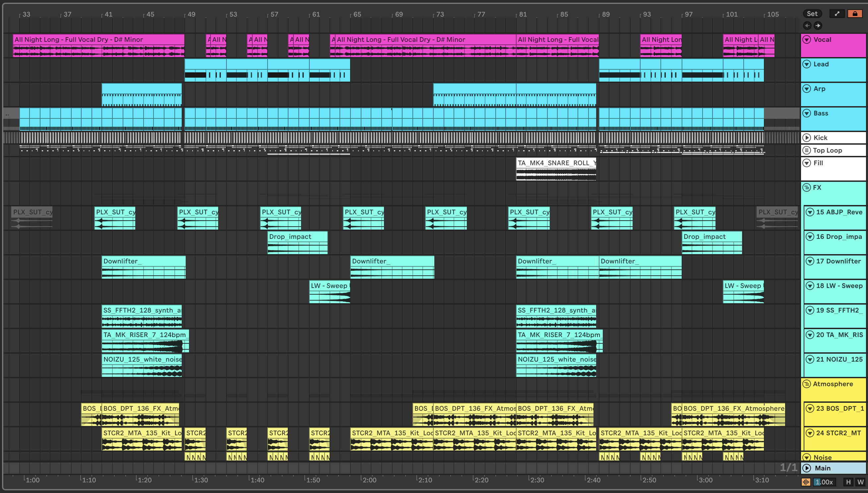Collapse track 24 STCR2_MT arrow

(x=810, y=433)
